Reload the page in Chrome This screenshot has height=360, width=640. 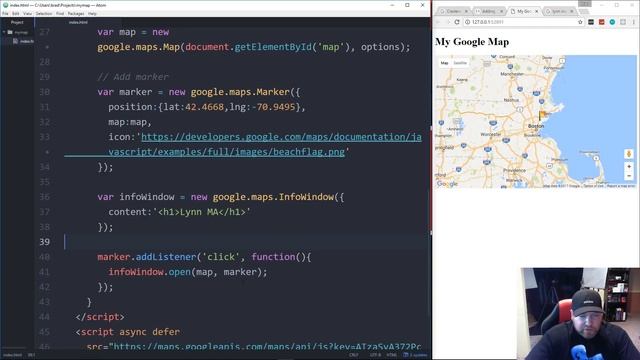pos(457,22)
